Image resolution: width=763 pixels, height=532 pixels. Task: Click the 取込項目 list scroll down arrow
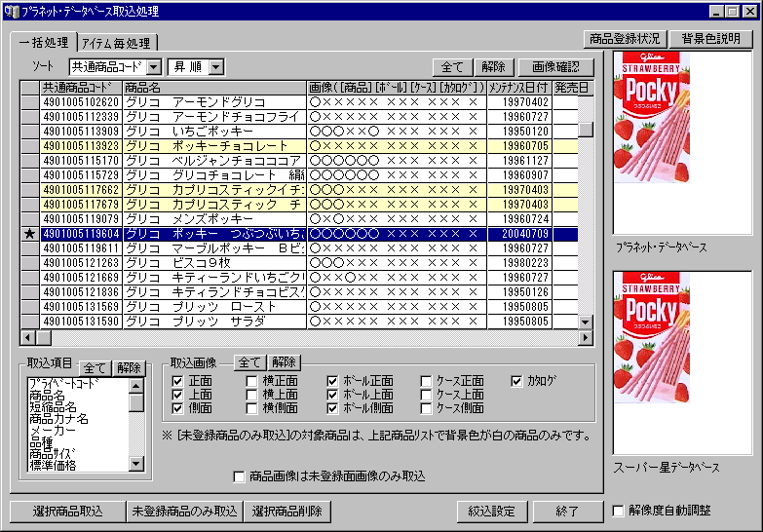click(136, 464)
